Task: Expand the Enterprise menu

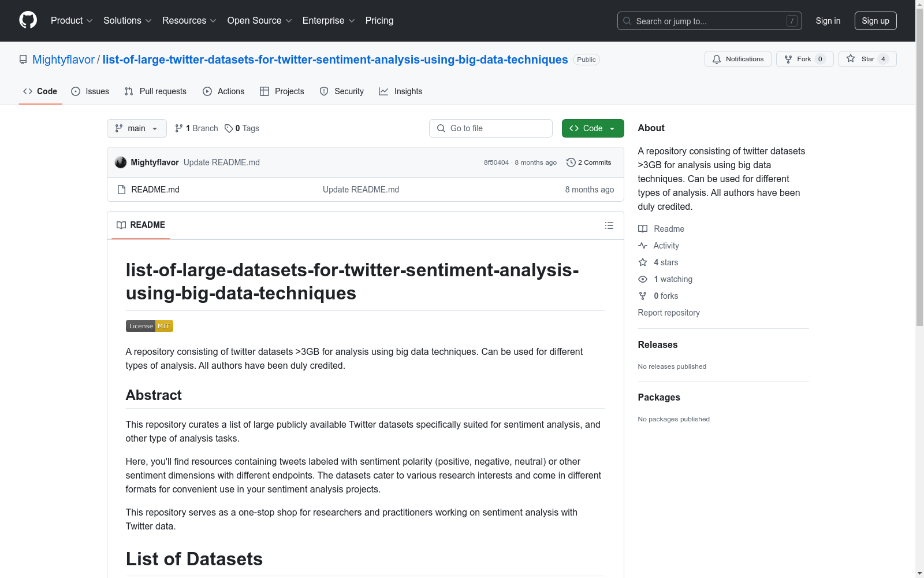Action: coord(329,21)
